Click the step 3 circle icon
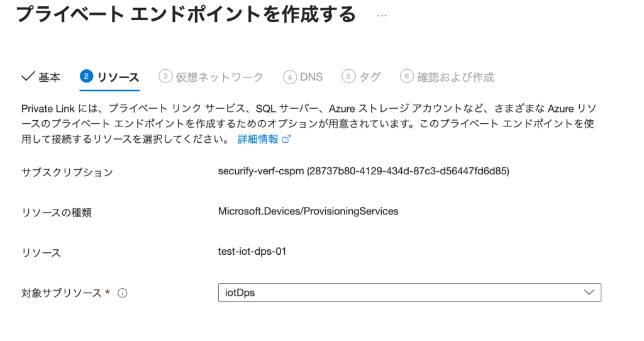The height and width of the screenshot is (341, 644). pos(165,77)
